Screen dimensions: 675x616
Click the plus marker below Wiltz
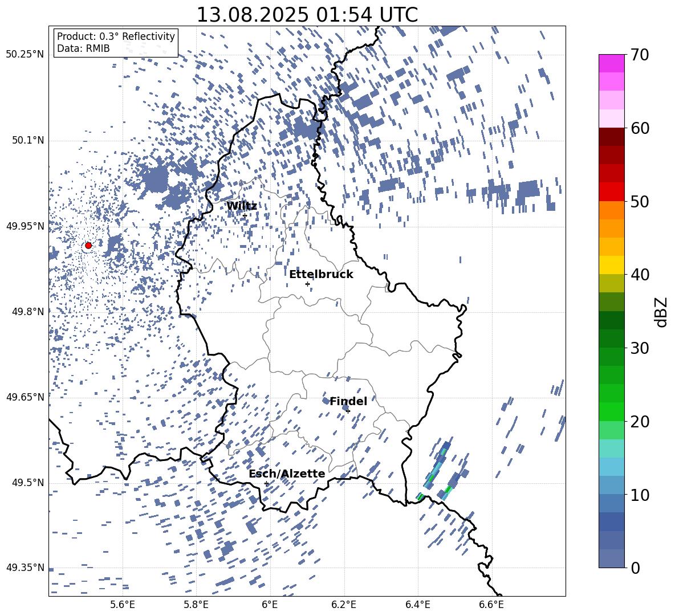click(245, 216)
